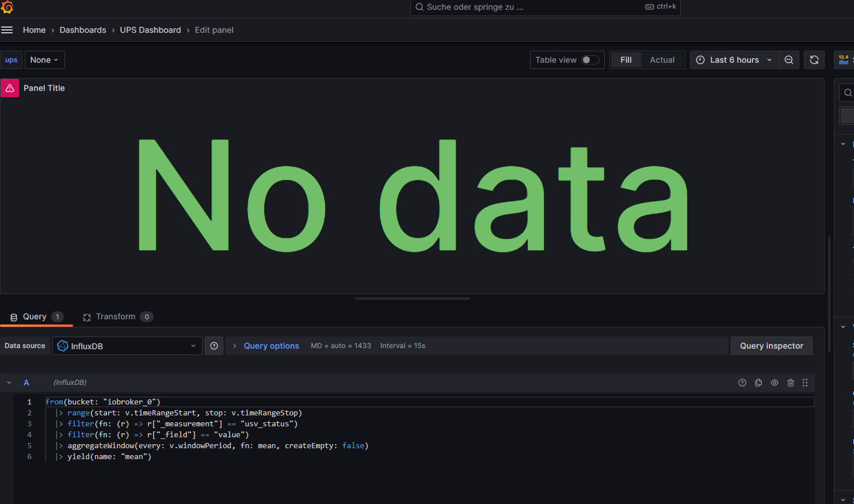Open data source help icon
The width and height of the screenshot is (854, 504).
[x=214, y=346]
